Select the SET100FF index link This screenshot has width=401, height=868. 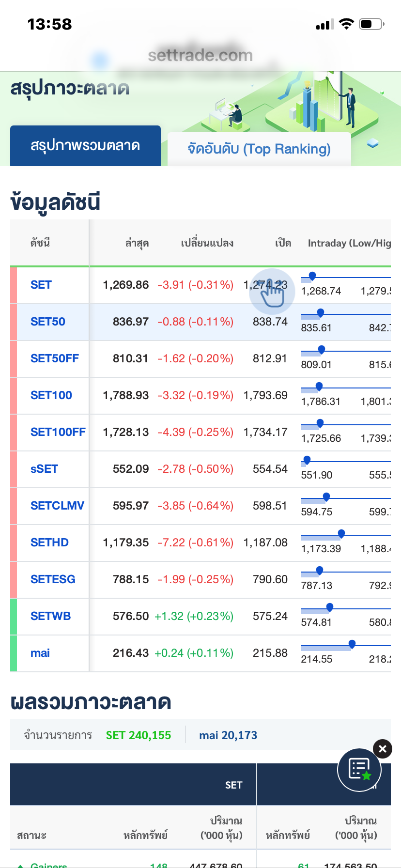pos(58,432)
